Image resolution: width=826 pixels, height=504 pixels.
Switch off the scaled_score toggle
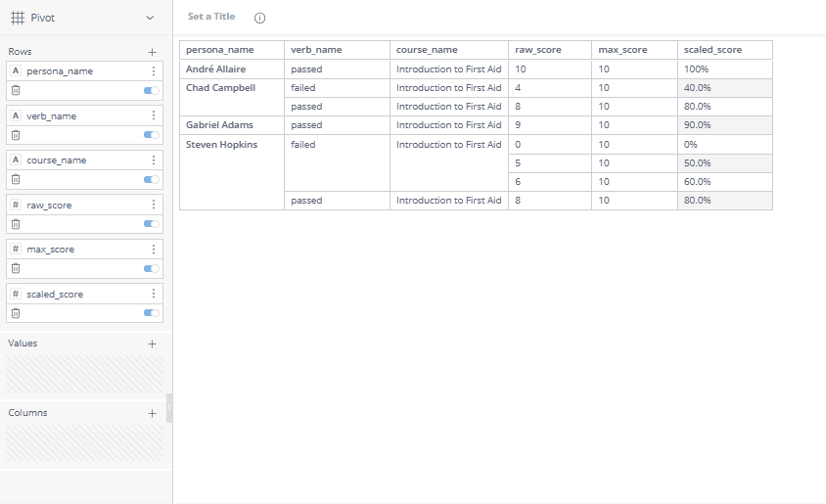click(151, 313)
